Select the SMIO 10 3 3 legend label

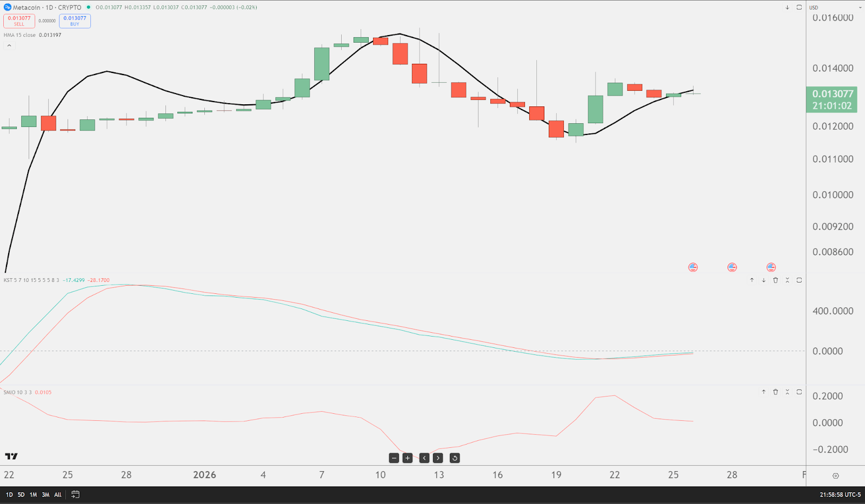pos(17,392)
